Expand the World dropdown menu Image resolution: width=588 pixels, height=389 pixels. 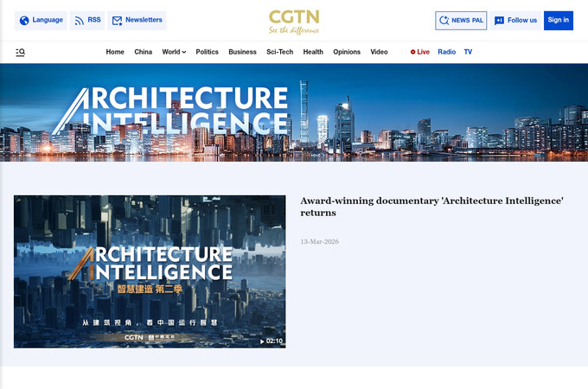point(174,52)
